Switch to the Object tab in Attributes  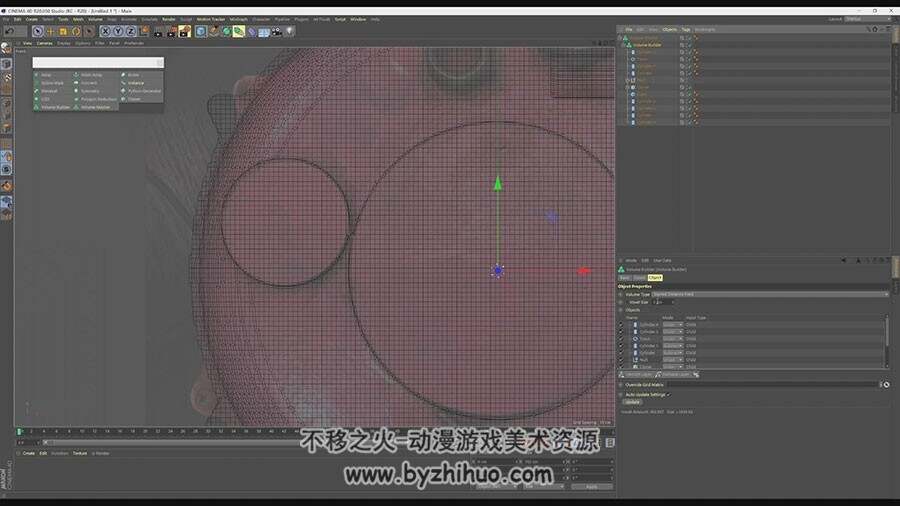point(655,278)
